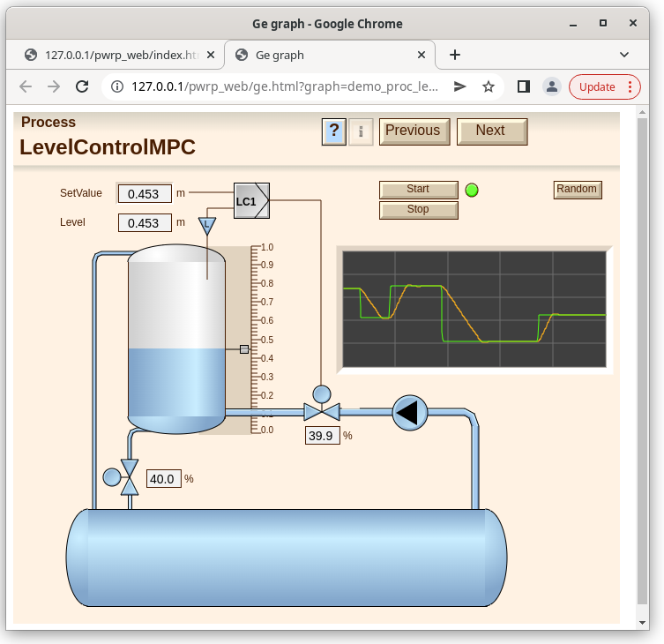Click the SetValue input field 0.453
664x644 pixels.
(145, 193)
